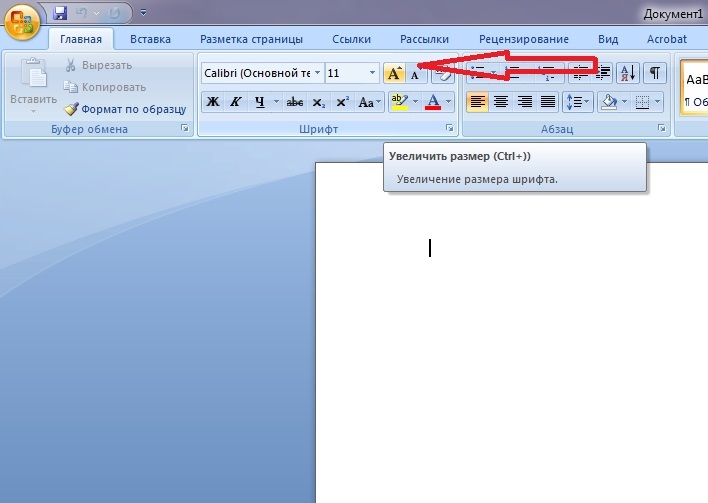Align text left in Абзац group

tap(477, 102)
